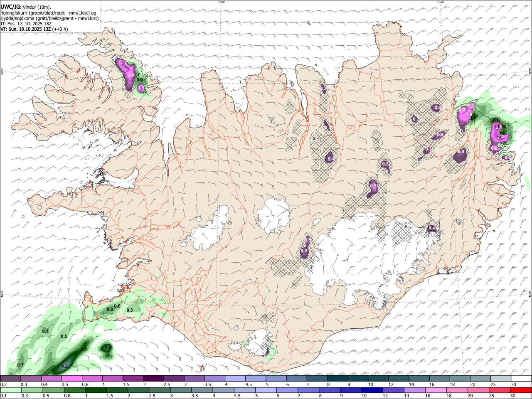Pick the snow legend swatch between 0.5 and 0.8
The width and height of the screenshot is (532, 399).
coord(71,379)
